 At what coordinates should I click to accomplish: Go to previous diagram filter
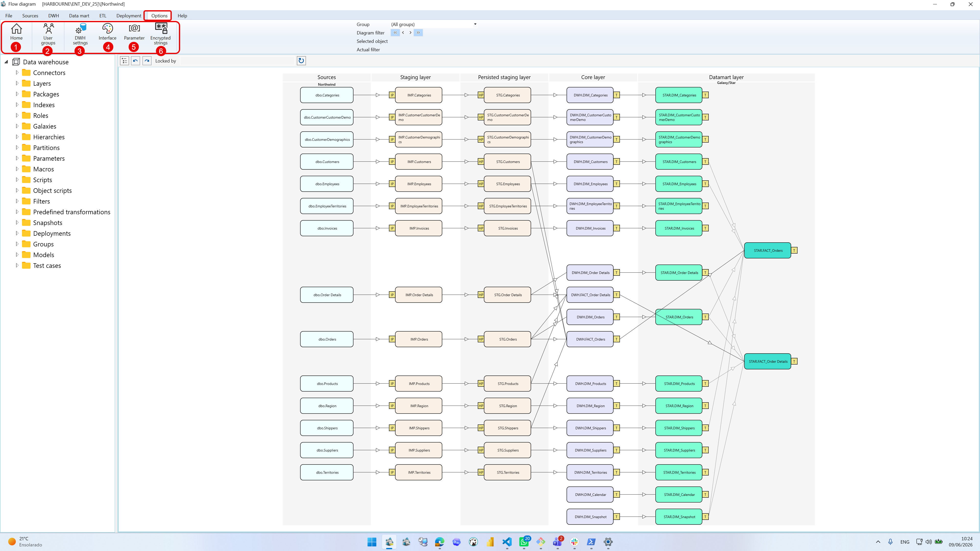pyautogui.click(x=403, y=33)
